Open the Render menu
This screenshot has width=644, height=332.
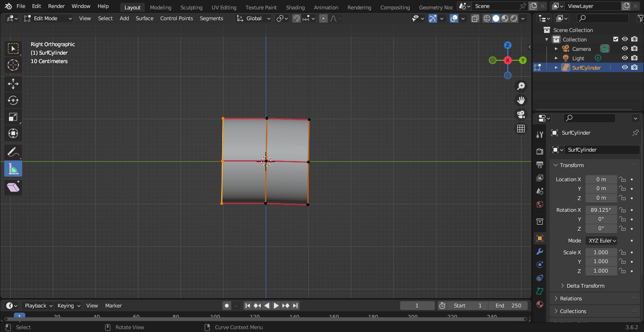click(57, 6)
